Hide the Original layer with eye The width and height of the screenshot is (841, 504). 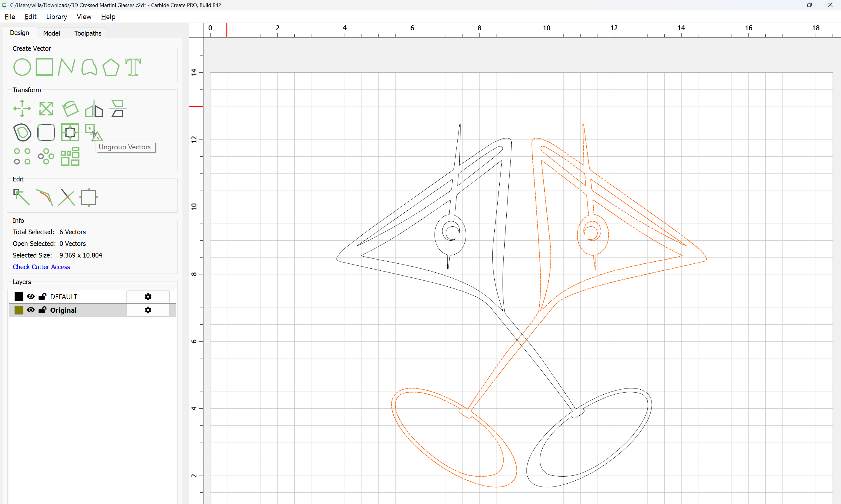point(31,310)
